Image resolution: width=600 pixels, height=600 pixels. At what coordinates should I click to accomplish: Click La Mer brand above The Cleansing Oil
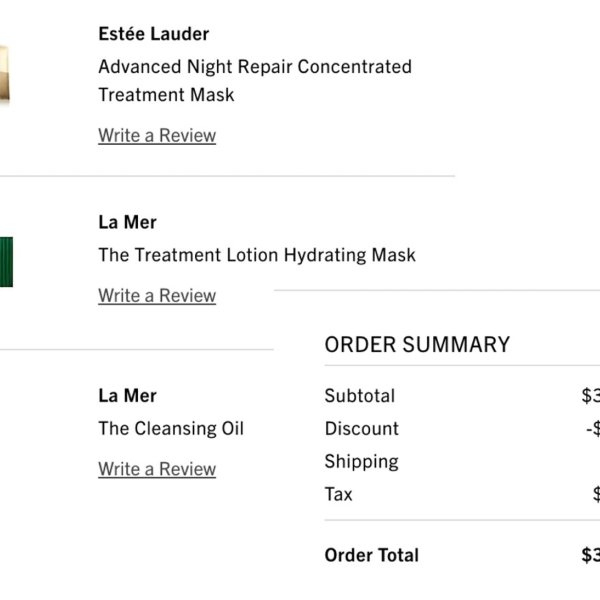[x=127, y=396]
